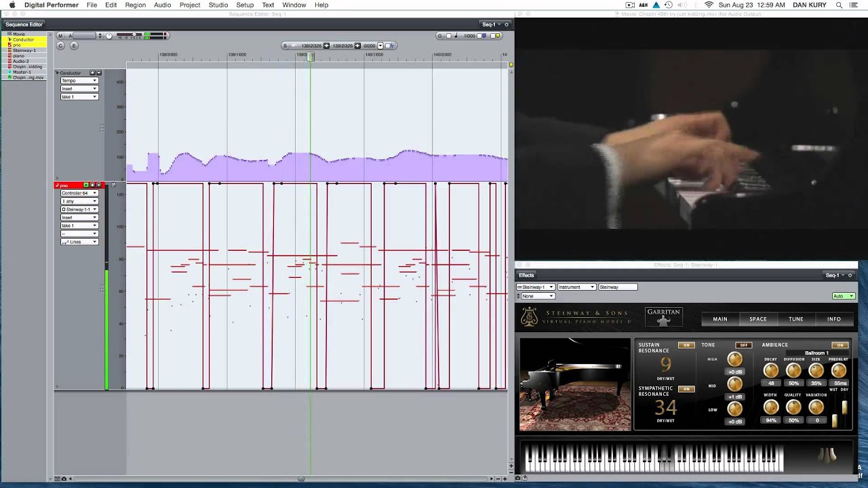
Task: Open the any input dropdown on pno track
Action: point(79,201)
